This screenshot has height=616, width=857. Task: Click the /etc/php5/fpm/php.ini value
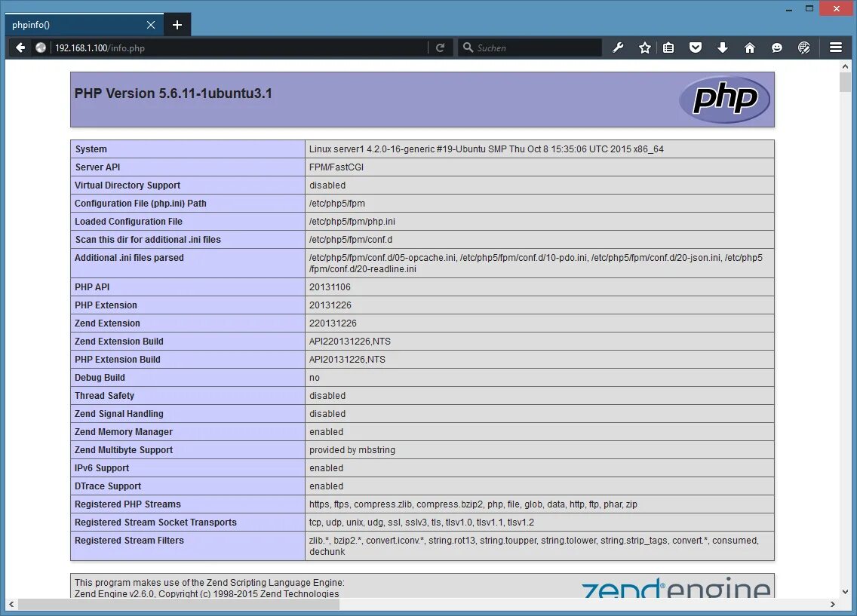click(x=352, y=221)
